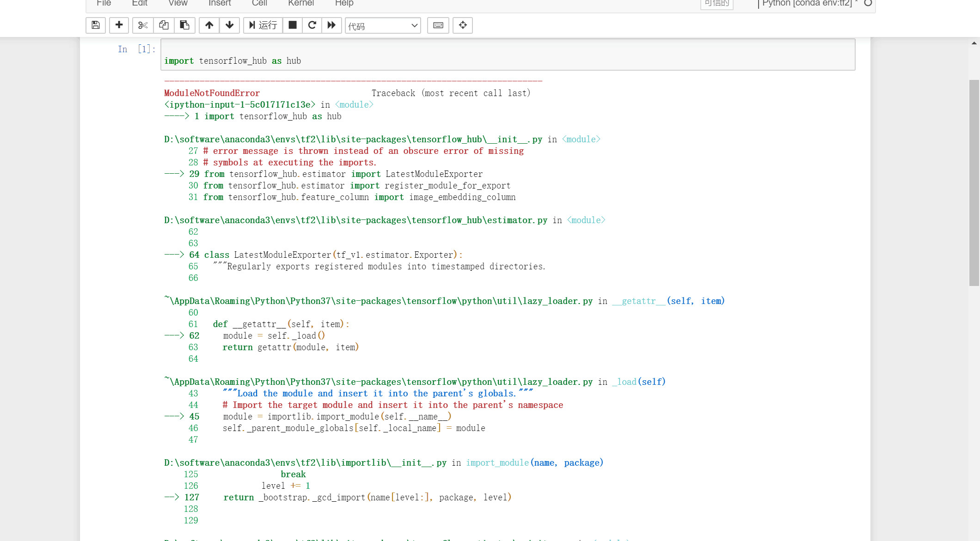Click inside the import tensorflow_hub code cell
Image resolution: width=980 pixels, height=541 pixels.
point(324,61)
